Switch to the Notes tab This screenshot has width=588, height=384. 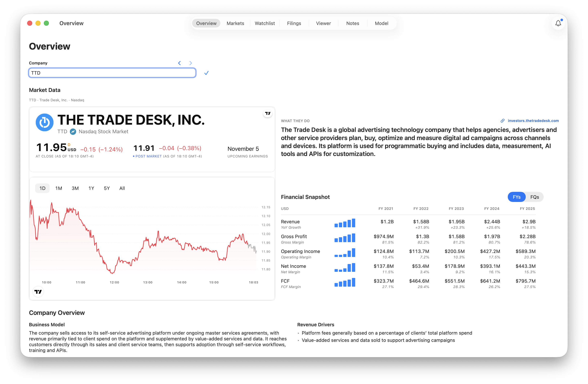pyautogui.click(x=352, y=23)
